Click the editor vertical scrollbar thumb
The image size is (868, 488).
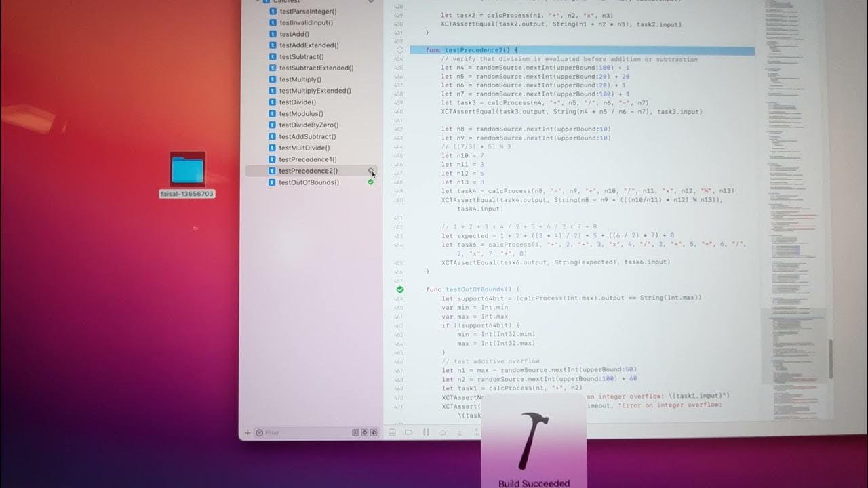tap(830, 359)
